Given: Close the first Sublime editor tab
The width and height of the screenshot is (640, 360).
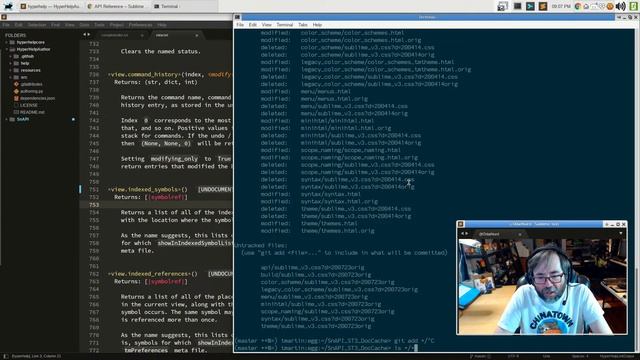Looking at the screenshot, I should [142, 35].
